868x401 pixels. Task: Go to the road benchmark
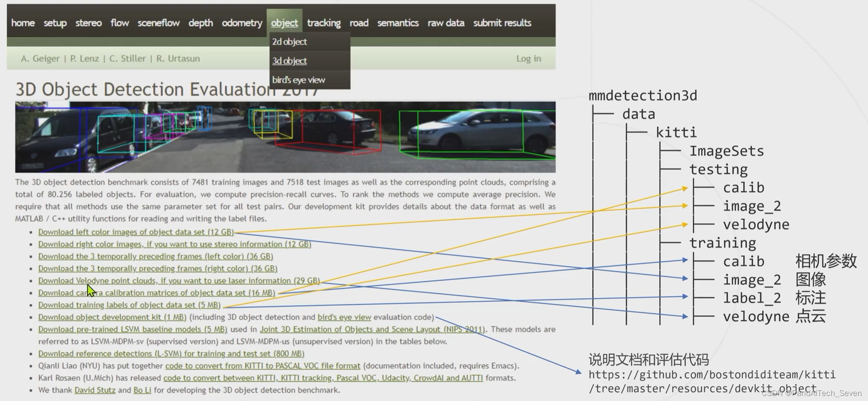coord(359,23)
